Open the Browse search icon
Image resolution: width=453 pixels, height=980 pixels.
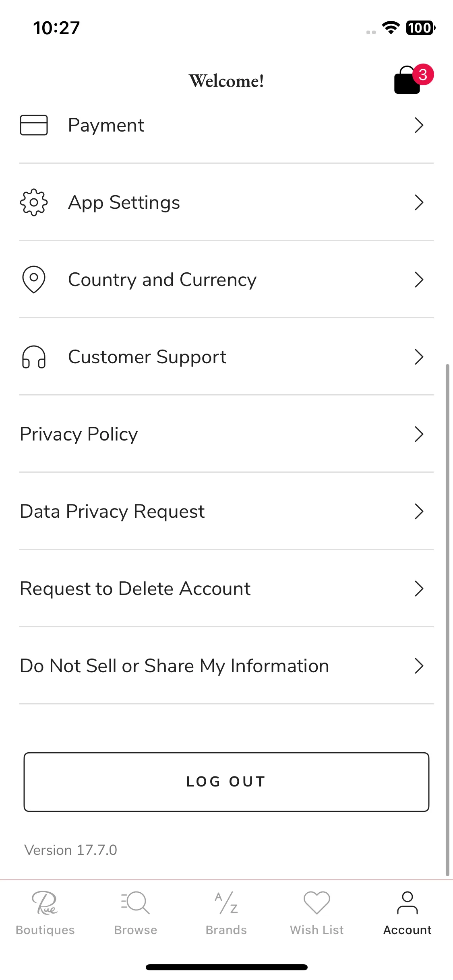coord(136,902)
